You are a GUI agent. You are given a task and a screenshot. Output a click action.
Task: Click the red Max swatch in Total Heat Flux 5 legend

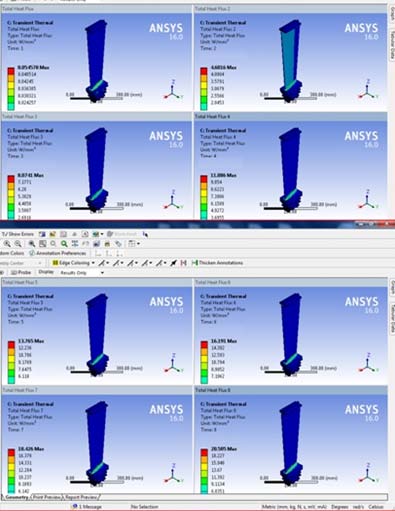click(x=11, y=344)
